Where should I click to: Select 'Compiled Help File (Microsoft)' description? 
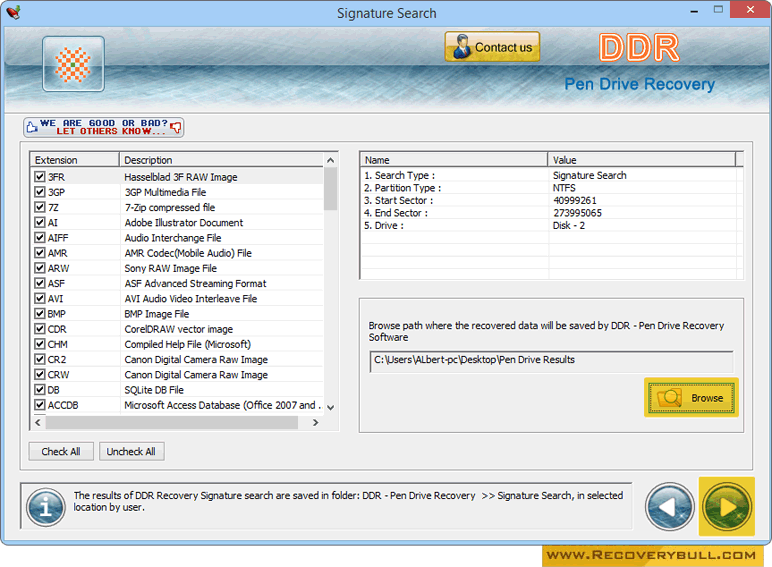pos(188,345)
